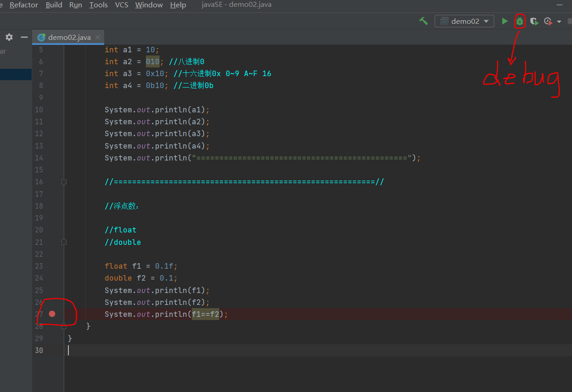Open the Refactor menu

point(24,5)
